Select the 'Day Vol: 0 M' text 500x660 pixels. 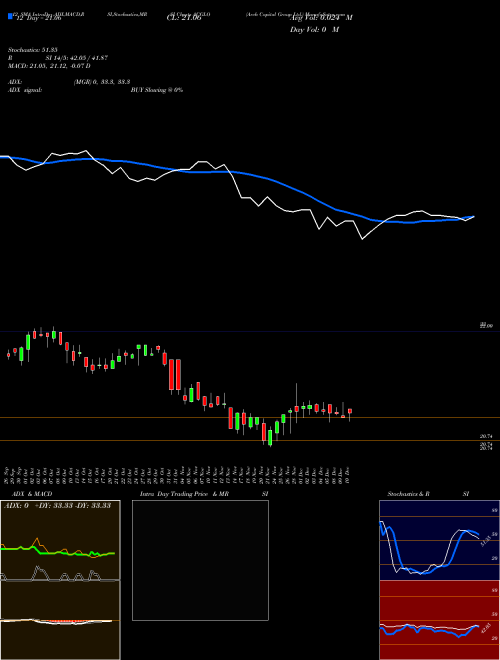coord(314,30)
